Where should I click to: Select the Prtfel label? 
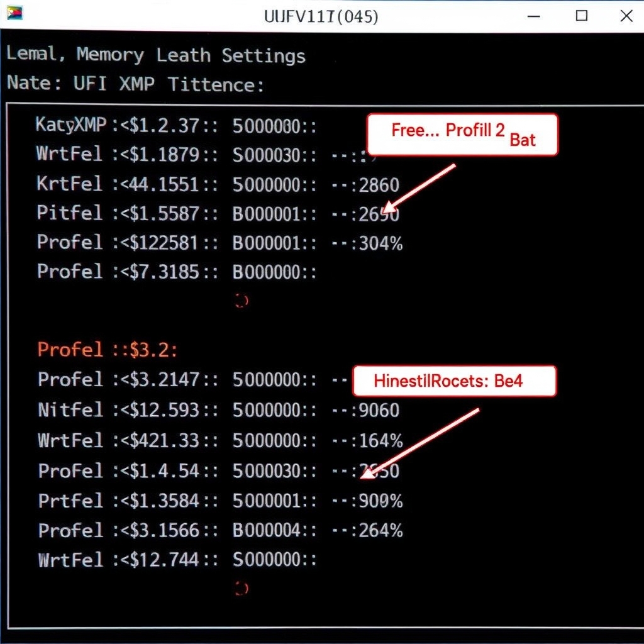click(70, 501)
